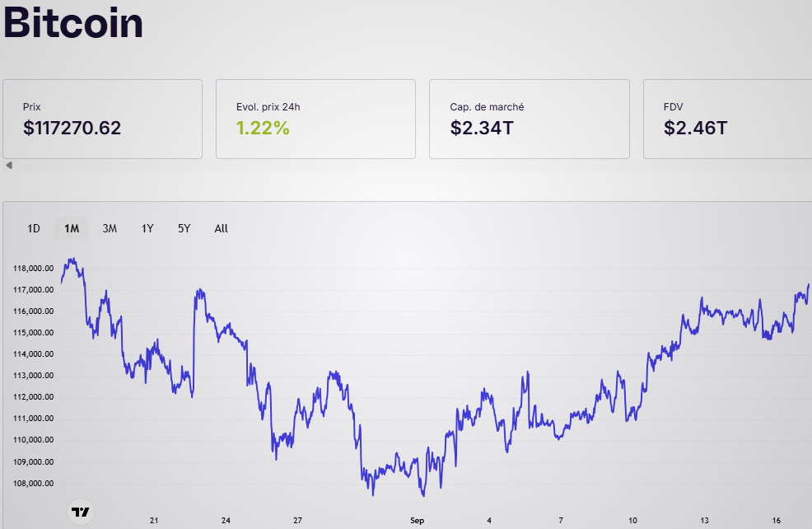Open the Cap. de marché card
Viewport: 812px width, 529px height.
pos(529,119)
